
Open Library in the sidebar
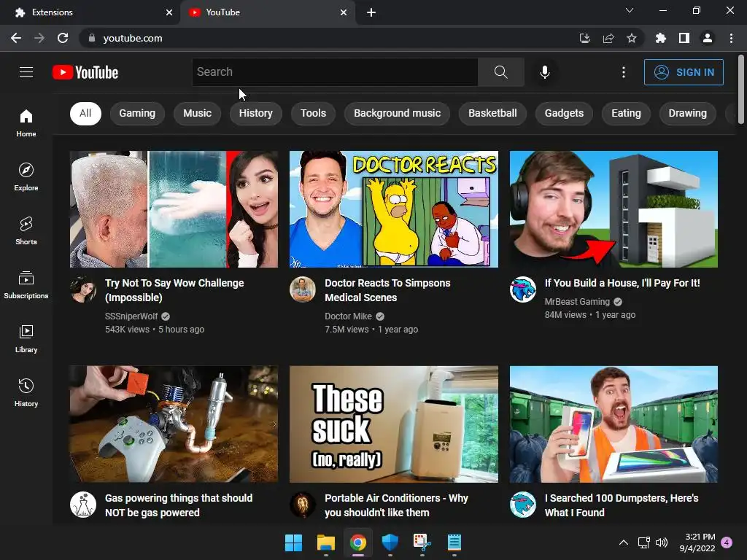tap(26, 339)
